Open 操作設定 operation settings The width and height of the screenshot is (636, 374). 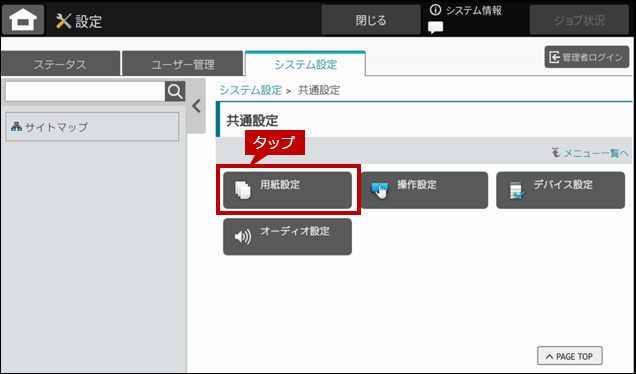pyautogui.click(x=424, y=190)
